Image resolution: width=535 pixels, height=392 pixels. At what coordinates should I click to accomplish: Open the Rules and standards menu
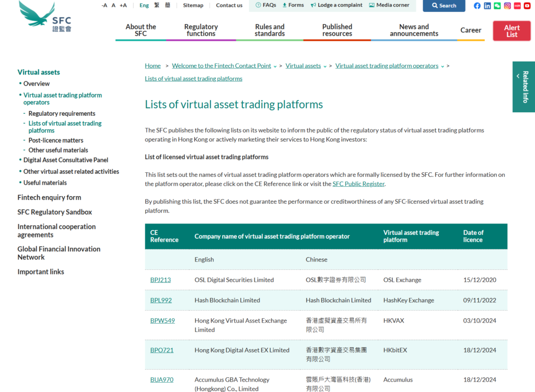point(270,30)
